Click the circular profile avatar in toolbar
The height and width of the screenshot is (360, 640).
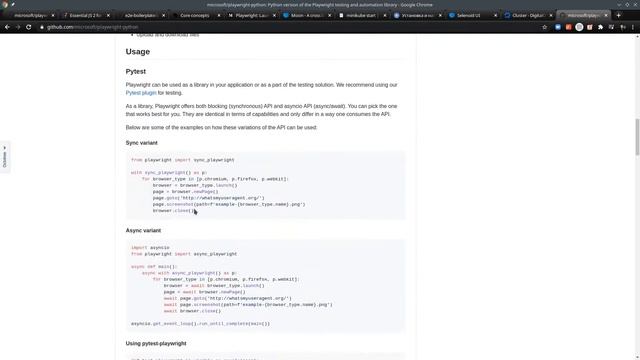pyautogui.click(x=579, y=27)
